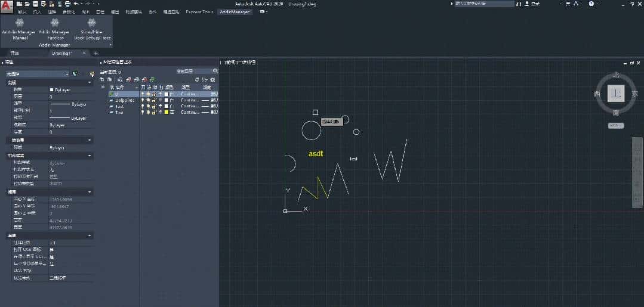Collapse the first Properties section header arrow

90,82
